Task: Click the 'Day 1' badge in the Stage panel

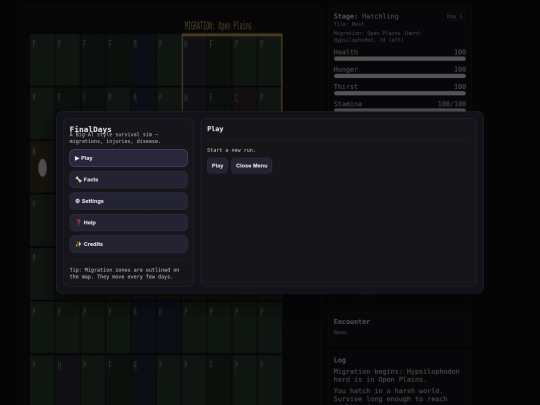Action: [x=454, y=16]
